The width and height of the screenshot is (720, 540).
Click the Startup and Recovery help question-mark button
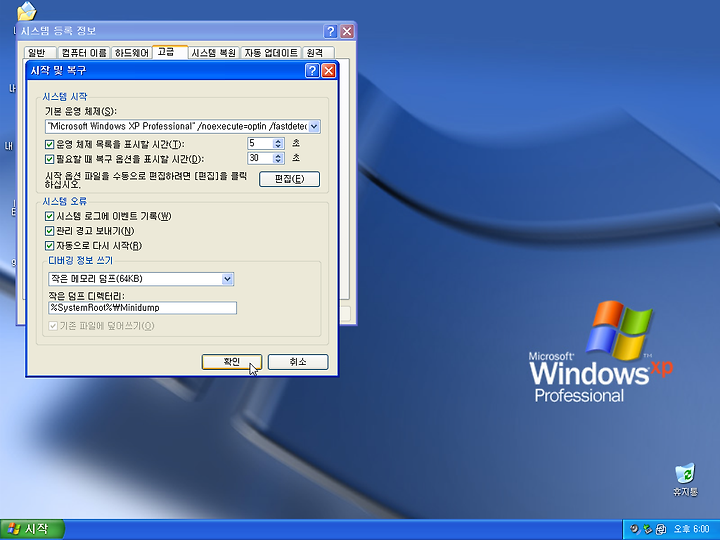click(312, 70)
